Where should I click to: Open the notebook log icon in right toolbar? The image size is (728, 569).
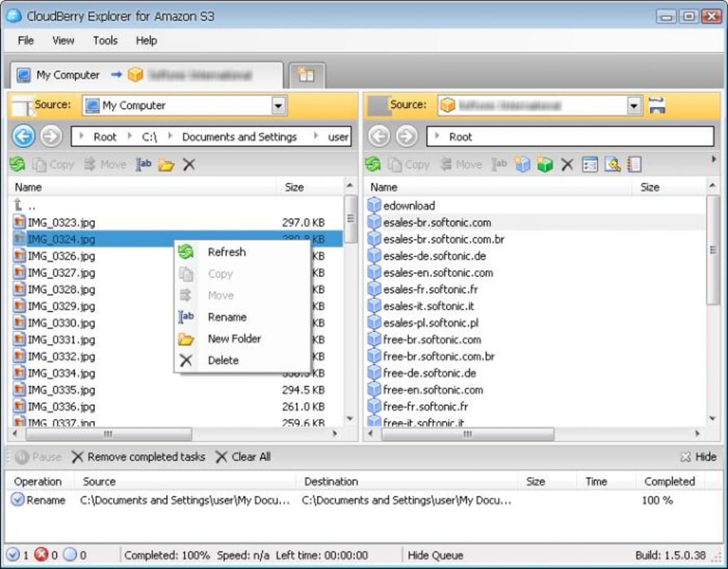coord(635,164)
